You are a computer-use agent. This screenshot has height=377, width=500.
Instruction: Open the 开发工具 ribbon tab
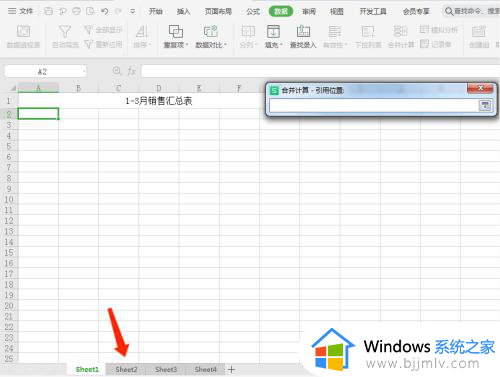[373, 12]
